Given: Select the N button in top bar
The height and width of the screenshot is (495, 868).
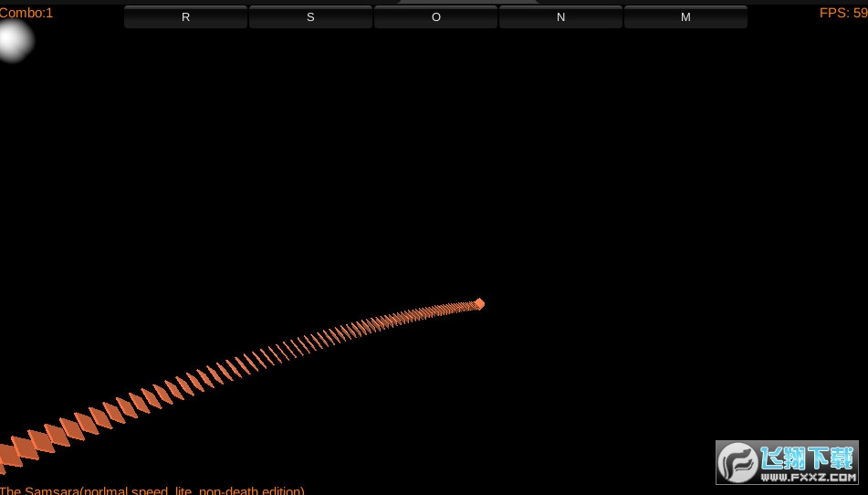Looking at the screenshot, I should pyautogui.click(x=560, y=17).
